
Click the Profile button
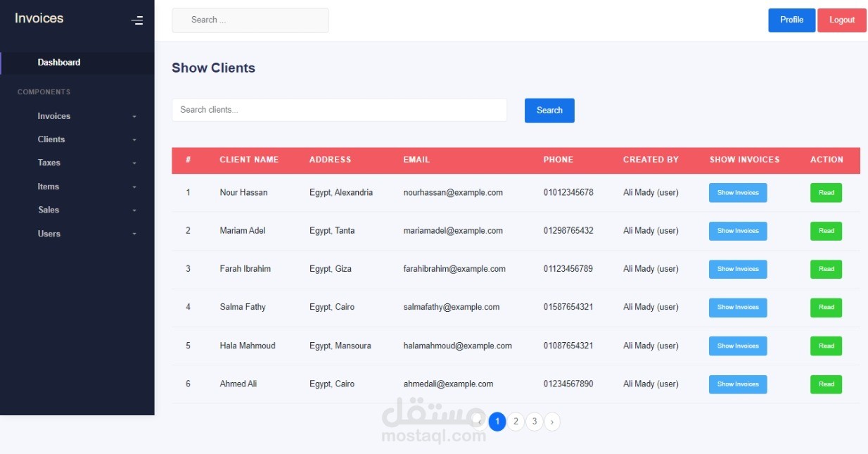pyautogui.click(x=791, y=20)
